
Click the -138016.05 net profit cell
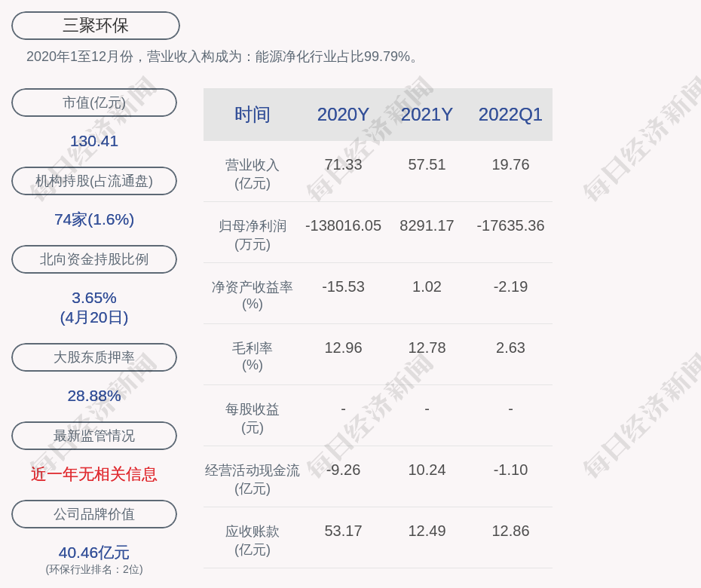click(x=343, y=226)
